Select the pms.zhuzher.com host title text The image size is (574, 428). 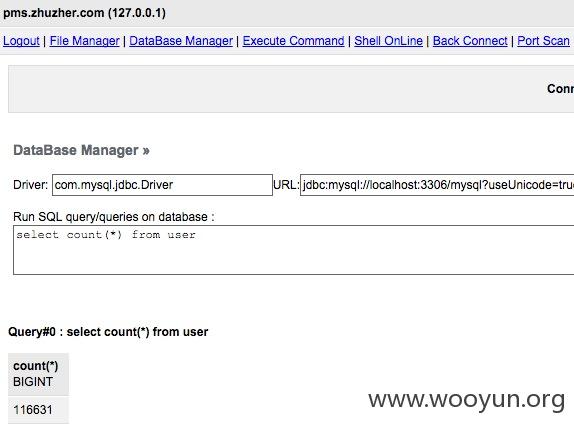click(84, 13)
